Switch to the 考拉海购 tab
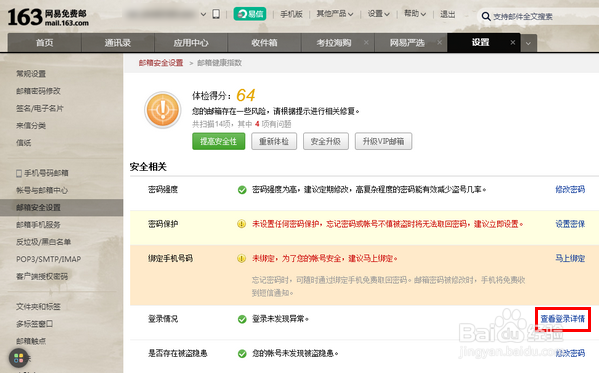The height and width of the screenshot is (373, 599). [x=333, y=43]
